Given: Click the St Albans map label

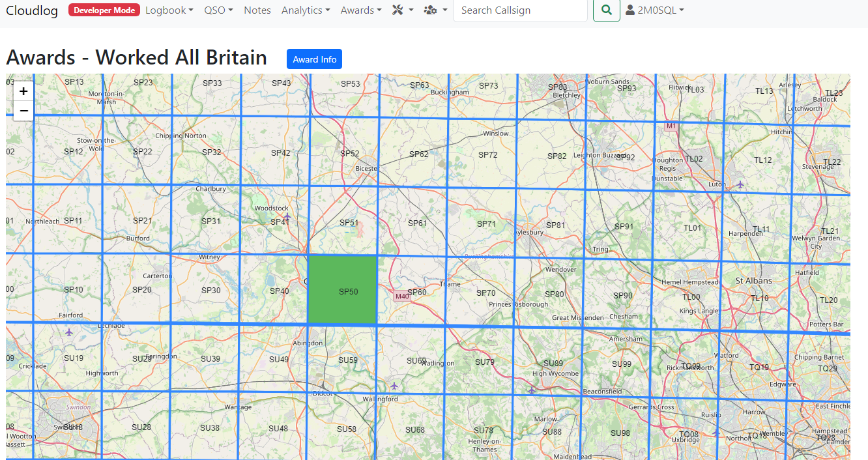Looking at the screenshot, I should (753, 281).
